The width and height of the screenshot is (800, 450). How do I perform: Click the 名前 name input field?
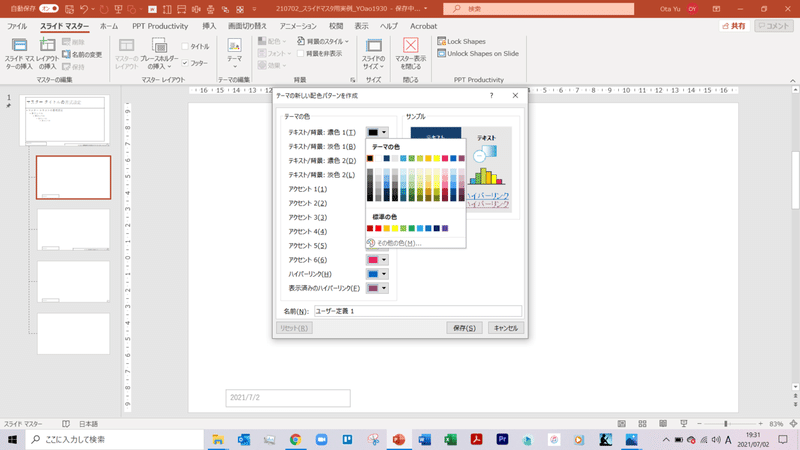coord(418,311)
